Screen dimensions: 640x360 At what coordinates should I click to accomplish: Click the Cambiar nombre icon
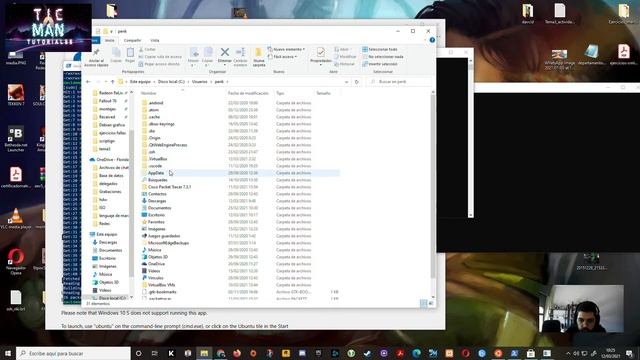[240, 52]
